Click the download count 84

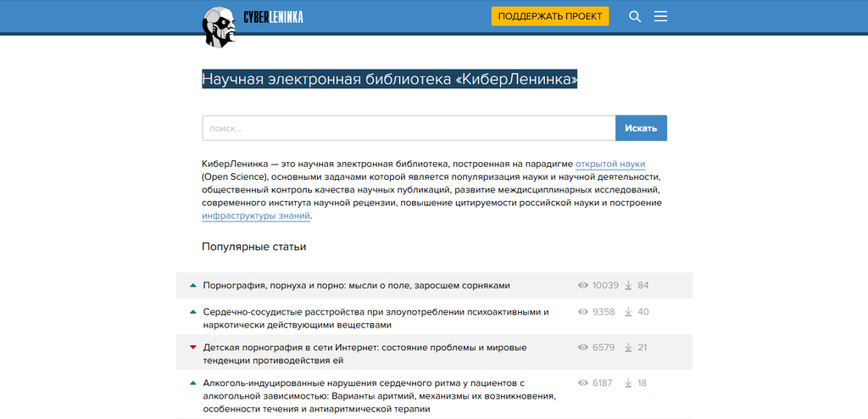pos(643,286)
